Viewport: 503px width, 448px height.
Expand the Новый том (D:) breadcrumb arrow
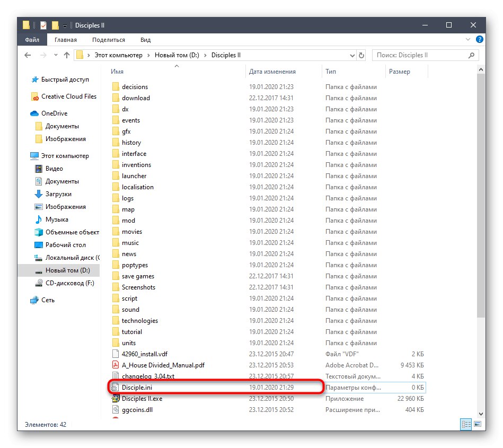coord(205,55)
